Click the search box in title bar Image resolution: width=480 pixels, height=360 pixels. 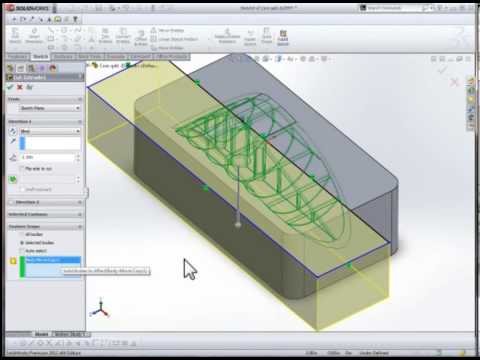[x=393, y=8]
